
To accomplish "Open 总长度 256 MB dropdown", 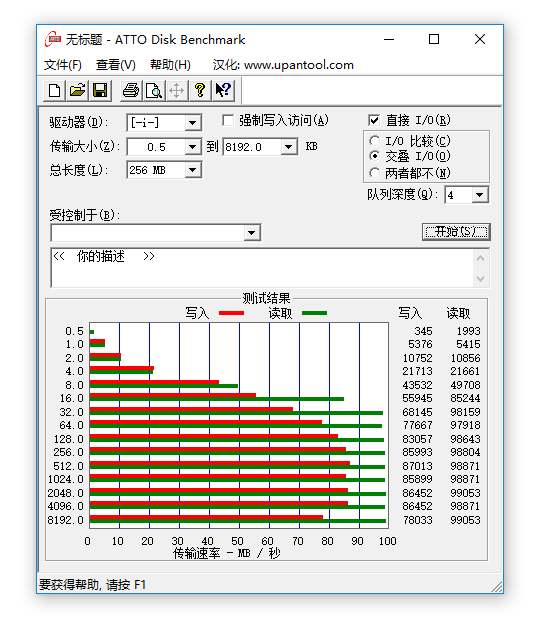I will [193, 170].
